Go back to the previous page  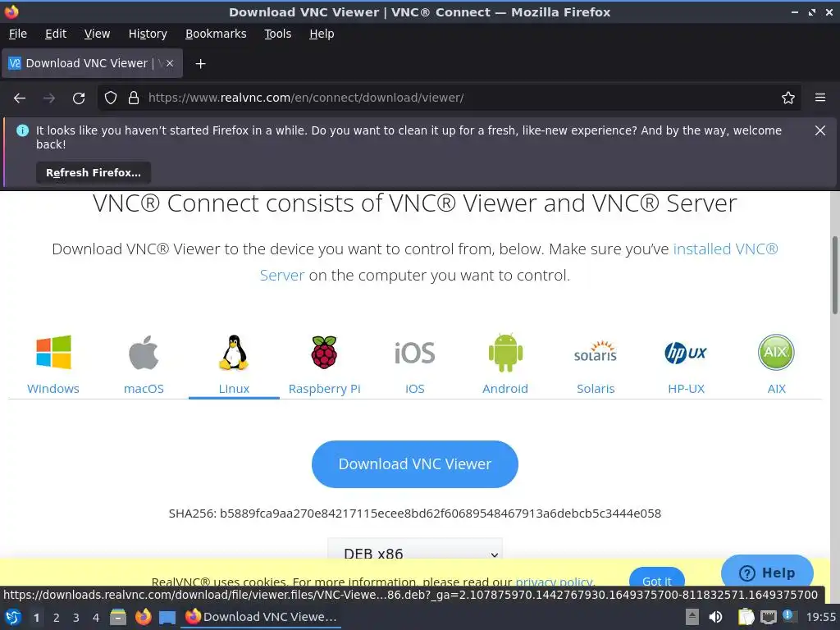[x=20, y=98]
